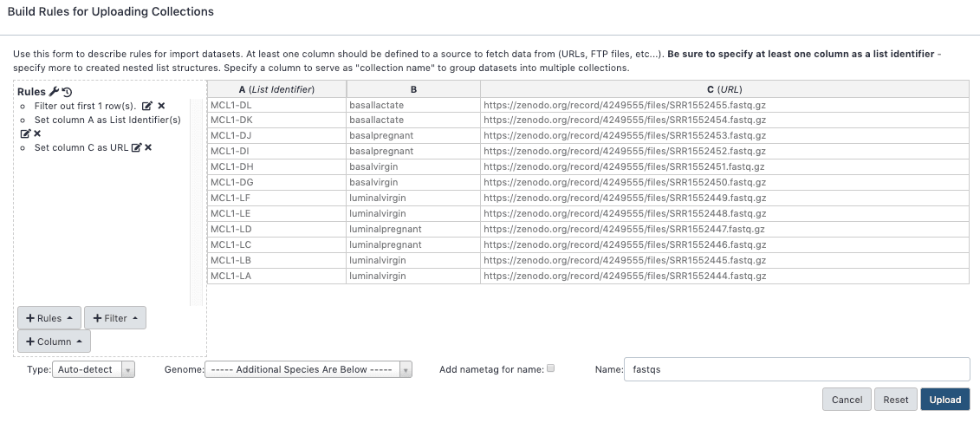Viewport: 980px width, 423px height.
Task: Click the history icon beside Rules heading
Action: (67, 92)
